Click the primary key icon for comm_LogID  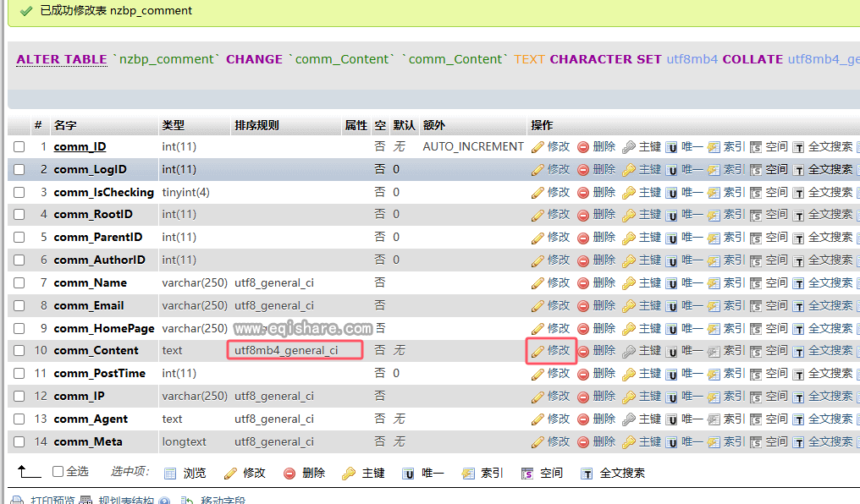click(x=629, y=170)
